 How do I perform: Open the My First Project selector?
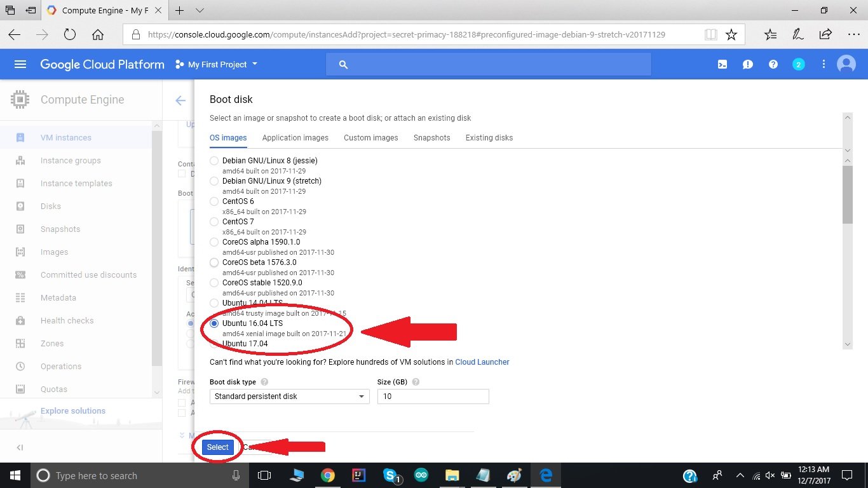216,64
